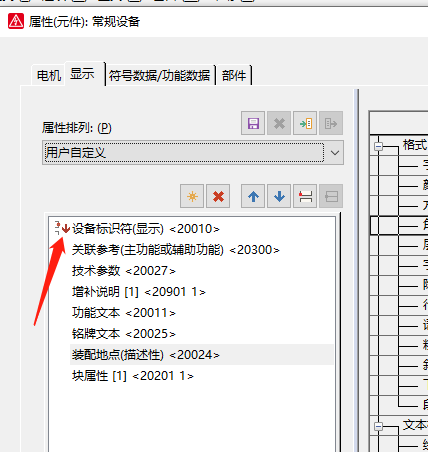428x452 pixels.
Task: Switch to the 电机 tab
Action: (x=49, y=75)
